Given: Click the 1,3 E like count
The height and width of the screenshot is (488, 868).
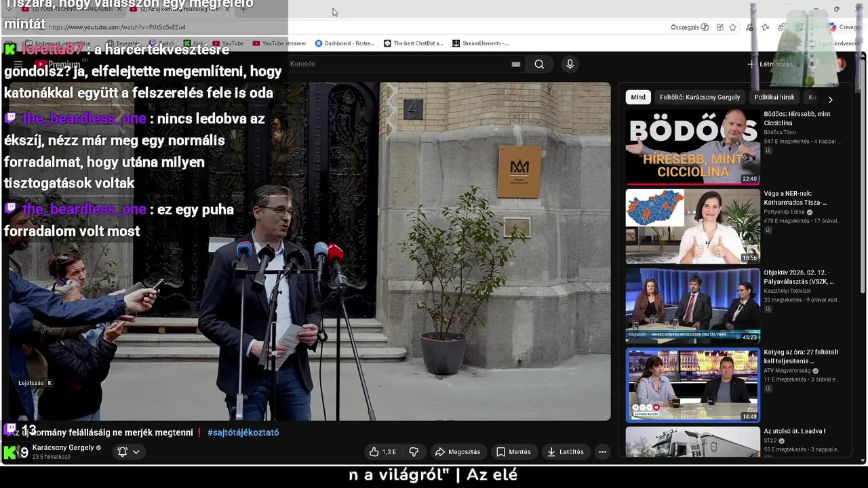Looking at the screenshot, I should pos(389,452).
